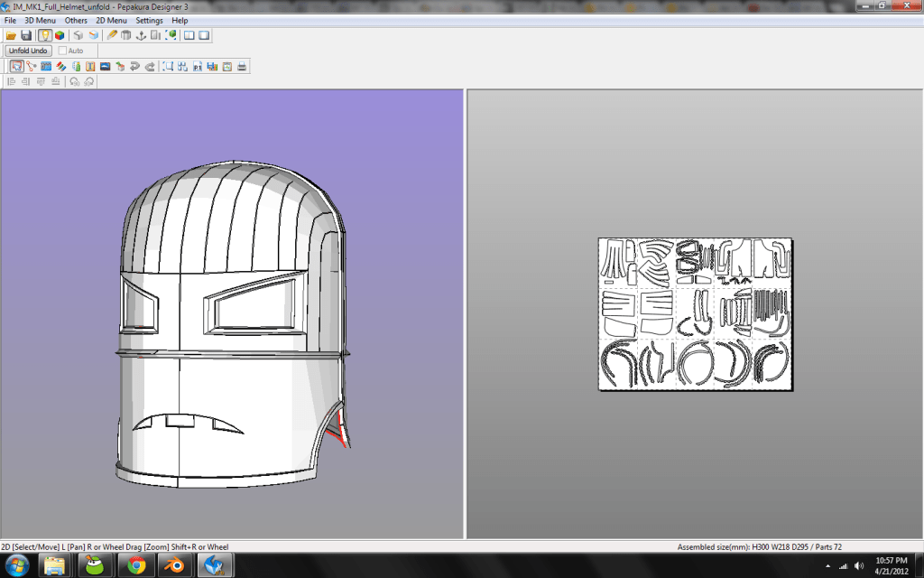Viewport: 924px width, 578px height.
Task: Click the Select/Move cursor tool
Action: point(16,67)
